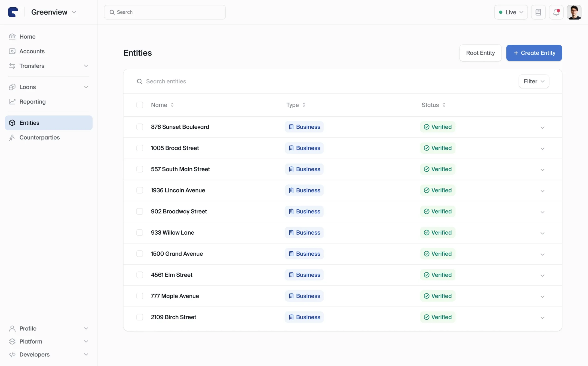Open the Developers sidebar section
588x366 pixels.
(49, 354)
